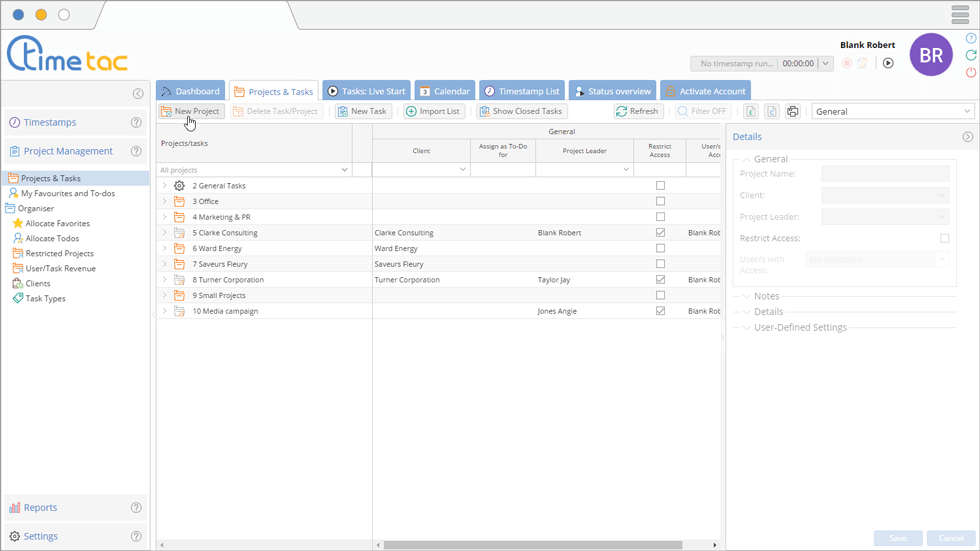Open help for Settings section

[136, 537]
